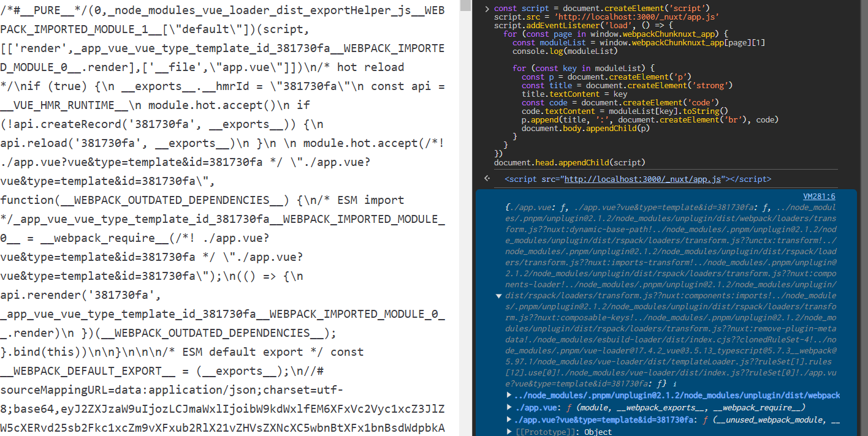The width and height of the screenshot is (868, 436).
Task: Click the p.append(title, ':' line
Action: pos(650,120)
